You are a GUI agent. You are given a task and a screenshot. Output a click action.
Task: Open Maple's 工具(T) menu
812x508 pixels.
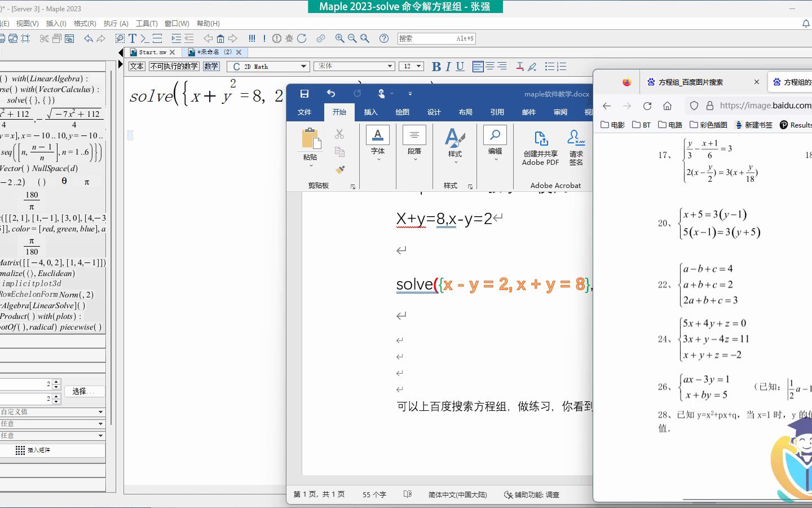point(147,23)
